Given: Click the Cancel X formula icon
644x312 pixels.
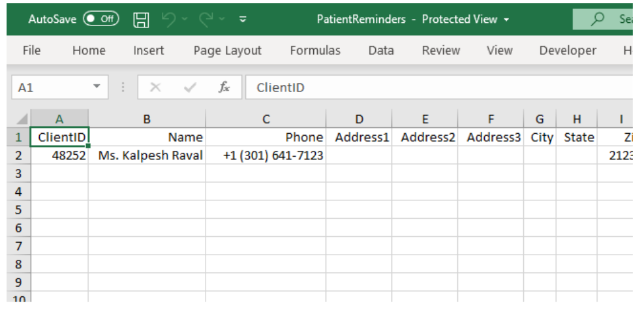Looking at the screenshot, I should tap(155, 87).
